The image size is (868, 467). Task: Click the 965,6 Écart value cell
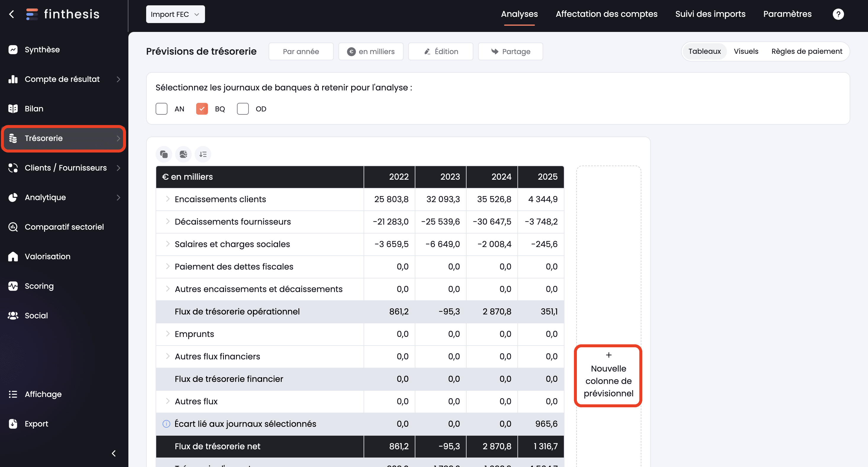point(546,424)
